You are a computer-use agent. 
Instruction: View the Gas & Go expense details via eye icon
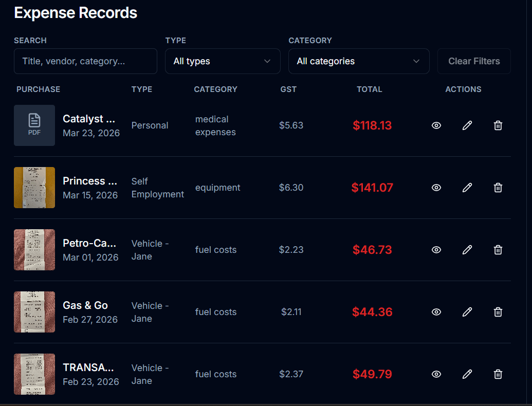436,312
